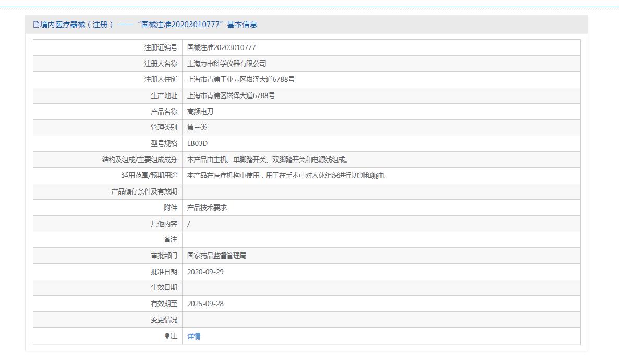
Task: Click the 批准日期 label
Action: [x=164, y=272]
